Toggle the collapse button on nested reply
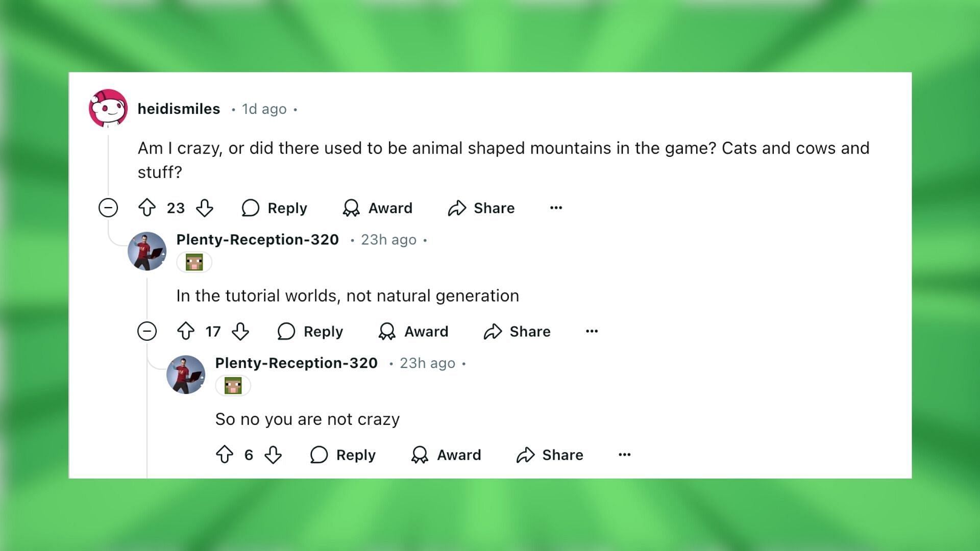The image size is (980, 551). 146,331
